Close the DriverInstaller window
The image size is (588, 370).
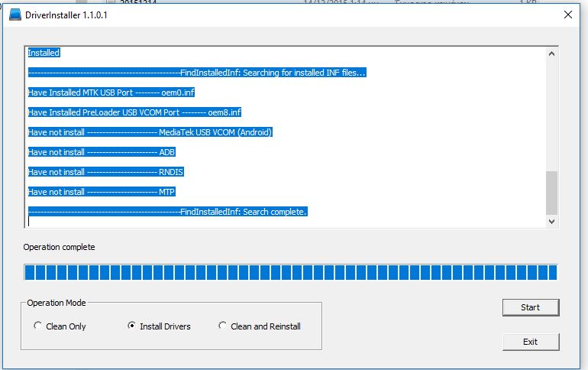(567, 15)
